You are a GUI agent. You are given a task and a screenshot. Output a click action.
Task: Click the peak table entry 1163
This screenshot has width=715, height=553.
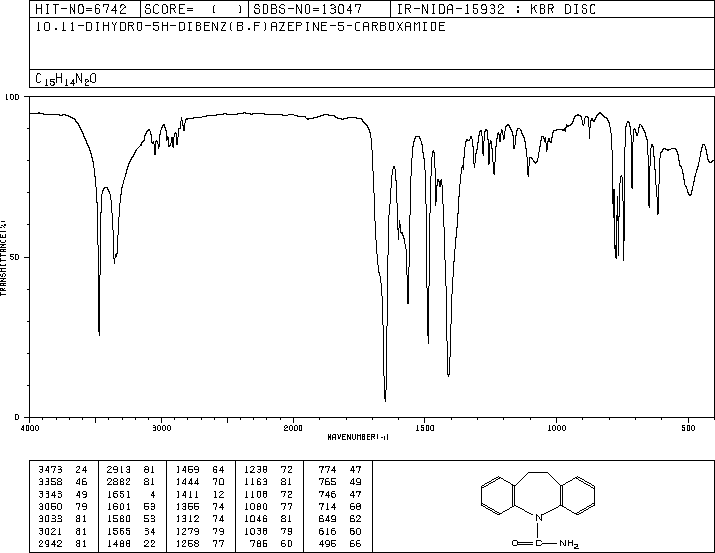[256, 482]
